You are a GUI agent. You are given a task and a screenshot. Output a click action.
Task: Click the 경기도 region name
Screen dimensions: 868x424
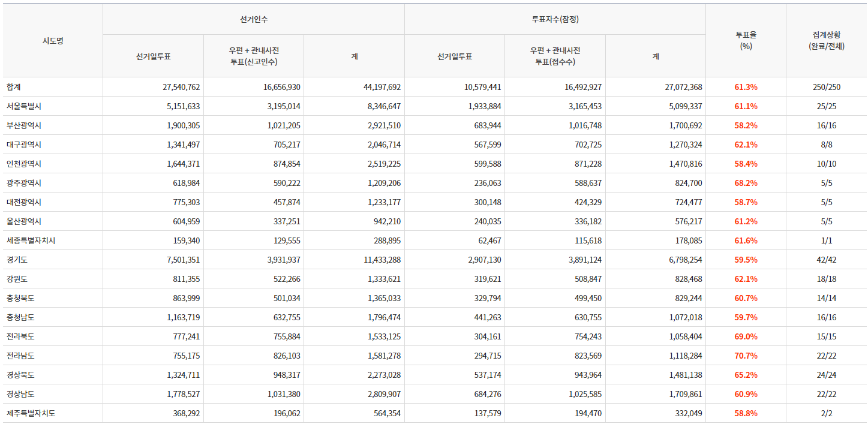(x=17, y=260)
